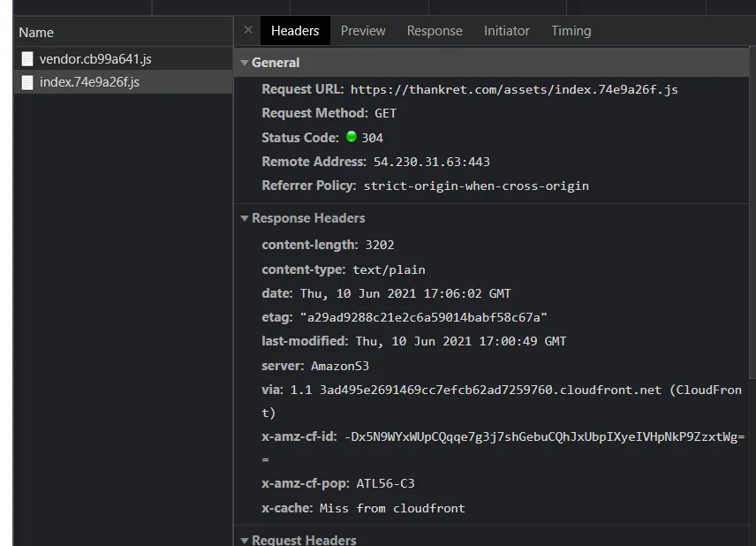Open the Timing tab
The height and width of the screenshot is (546, 756).
pyautogui.click(x=571, y=31)
